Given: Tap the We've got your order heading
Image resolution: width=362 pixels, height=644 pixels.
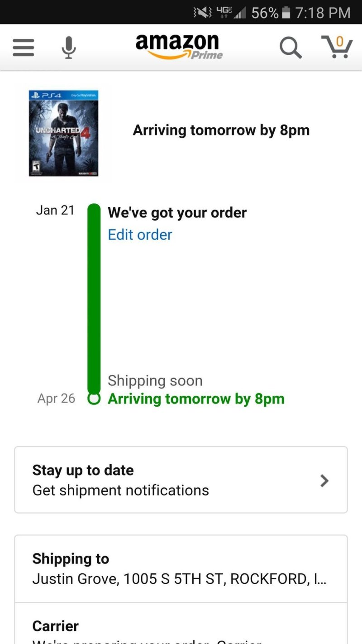Looking at the screenshot, I should (177, 212).
